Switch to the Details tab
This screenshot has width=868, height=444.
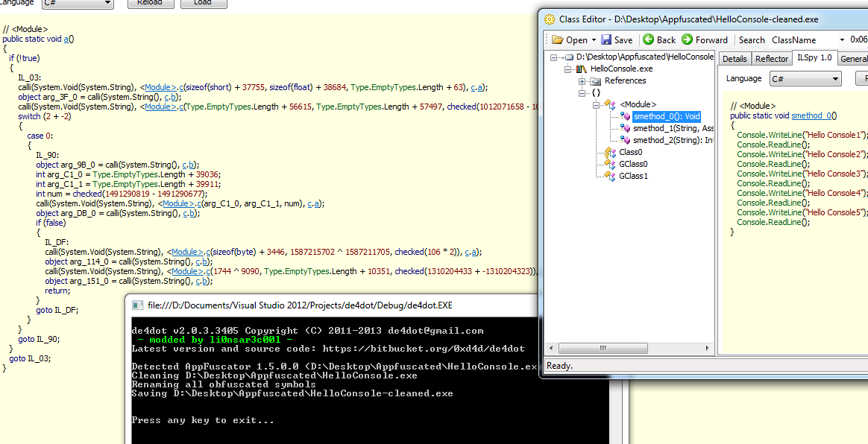point(734,59)
